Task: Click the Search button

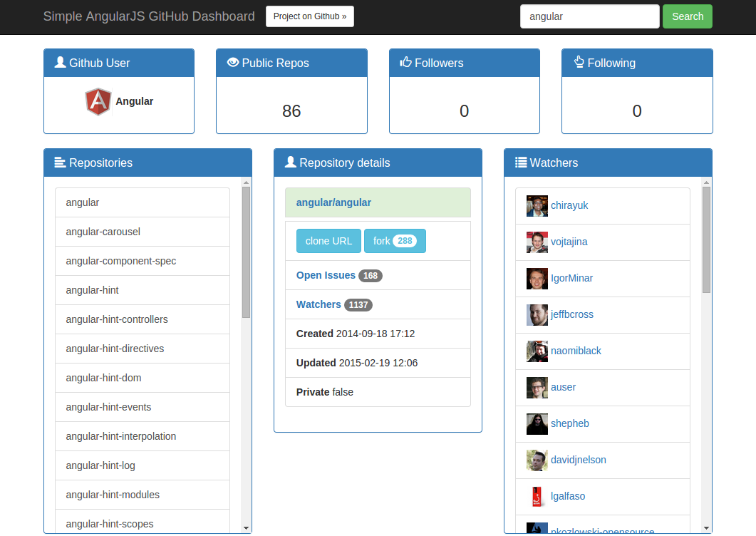Action: tap(688, 16)
